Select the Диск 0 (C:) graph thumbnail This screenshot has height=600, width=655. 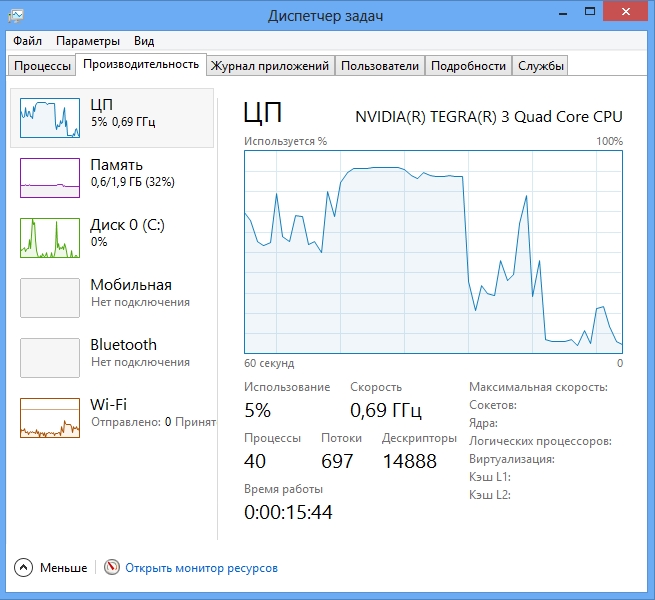[50, 238]
